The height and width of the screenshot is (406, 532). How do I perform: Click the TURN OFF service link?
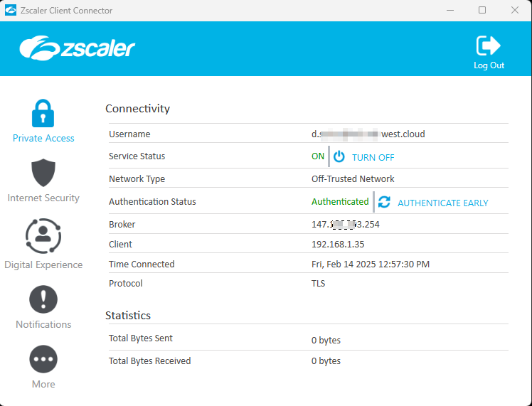373,157
